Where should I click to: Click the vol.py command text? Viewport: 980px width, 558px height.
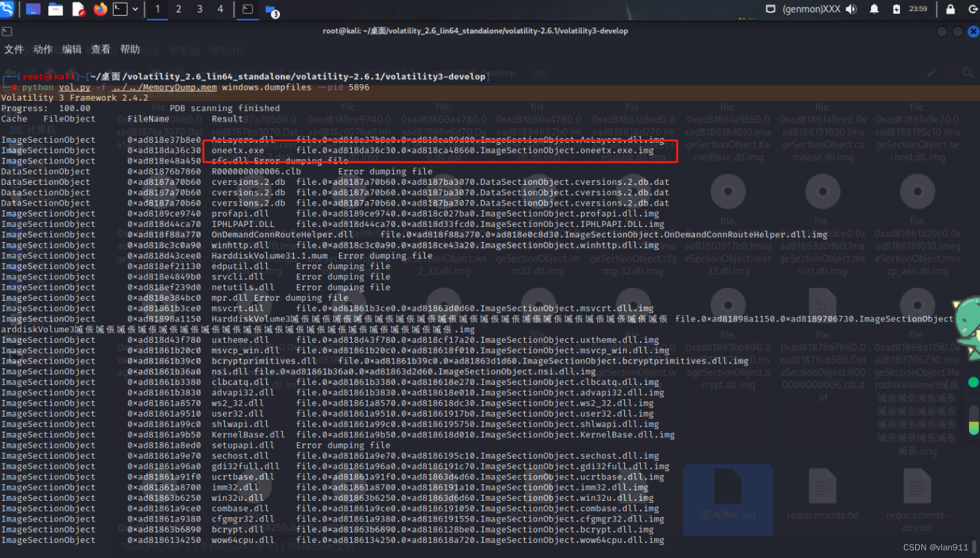pyautogui.click(x=74, y=88)
